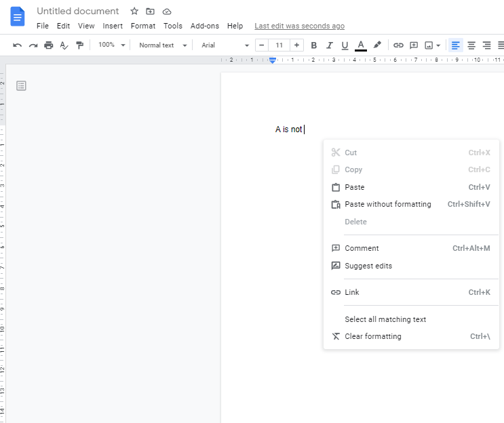Toggle Italic formatting
This screenshot has height=423, width=504.
[x=330, y=45]
